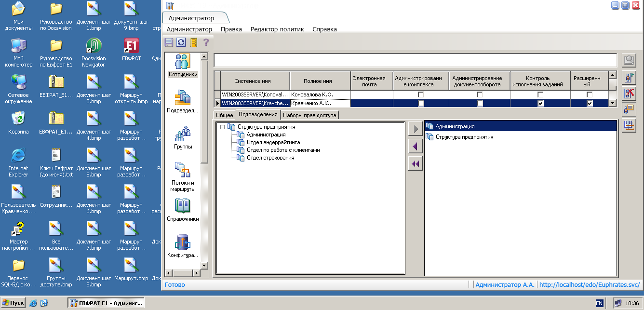Click the Refresh toolbar icon
Image resolution: width=644 pixels, height=310 pixels.
pos(181,42)
